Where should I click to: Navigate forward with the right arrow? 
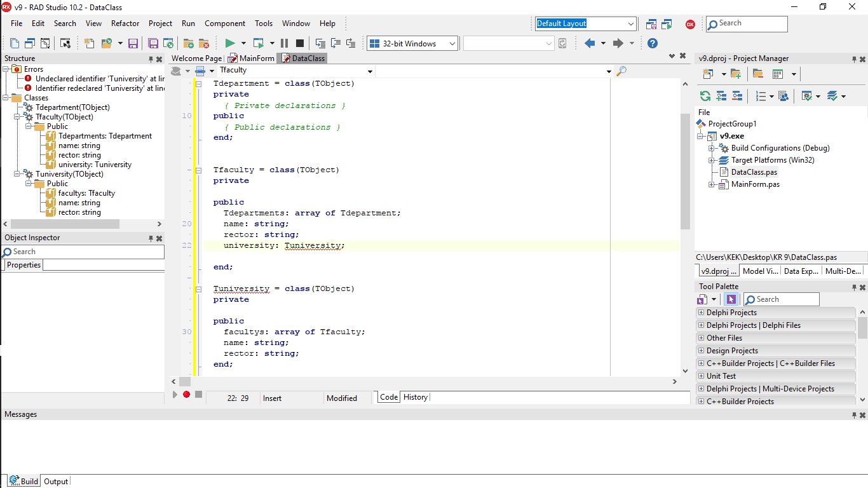coord(618,43)
